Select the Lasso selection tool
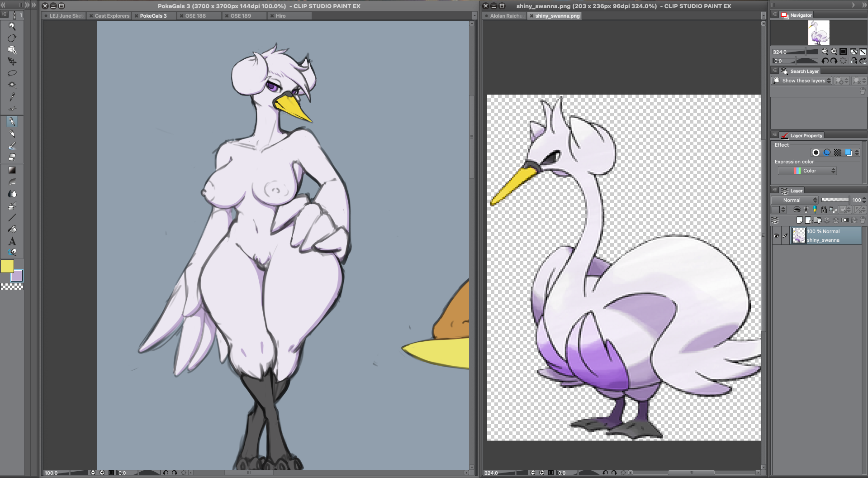 (12, 73)
